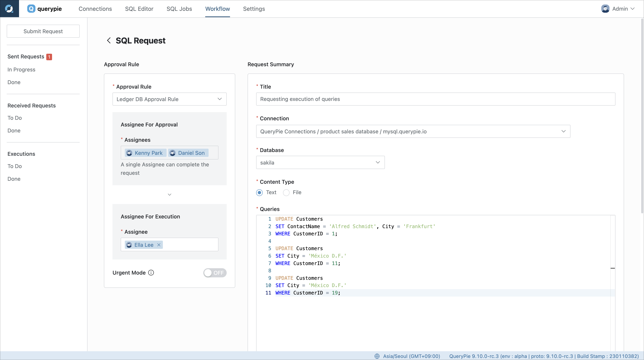Click the QueryPie version build text

tap(544, 356)
